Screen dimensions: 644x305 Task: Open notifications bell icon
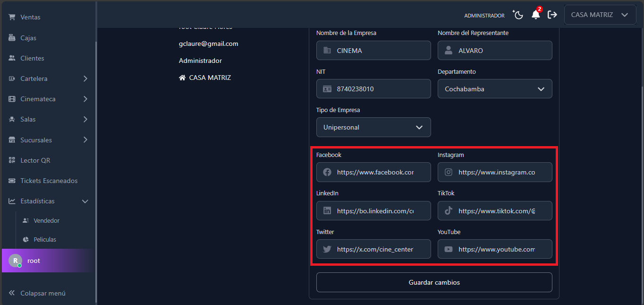(x=535, y=15)
